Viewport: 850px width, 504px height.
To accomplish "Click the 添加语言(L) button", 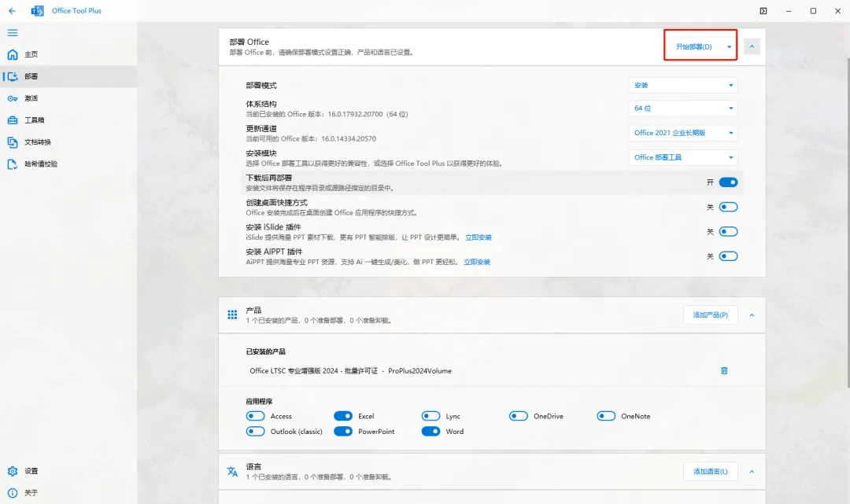I will tap(710, 472).
